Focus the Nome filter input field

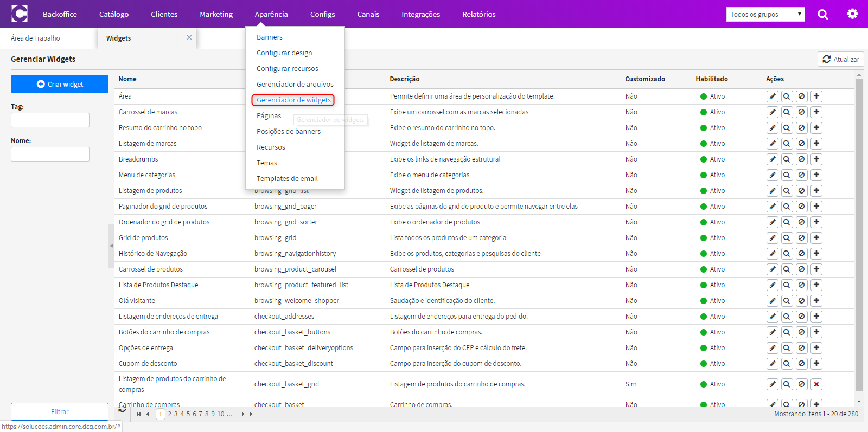click(x=50, y=154)
